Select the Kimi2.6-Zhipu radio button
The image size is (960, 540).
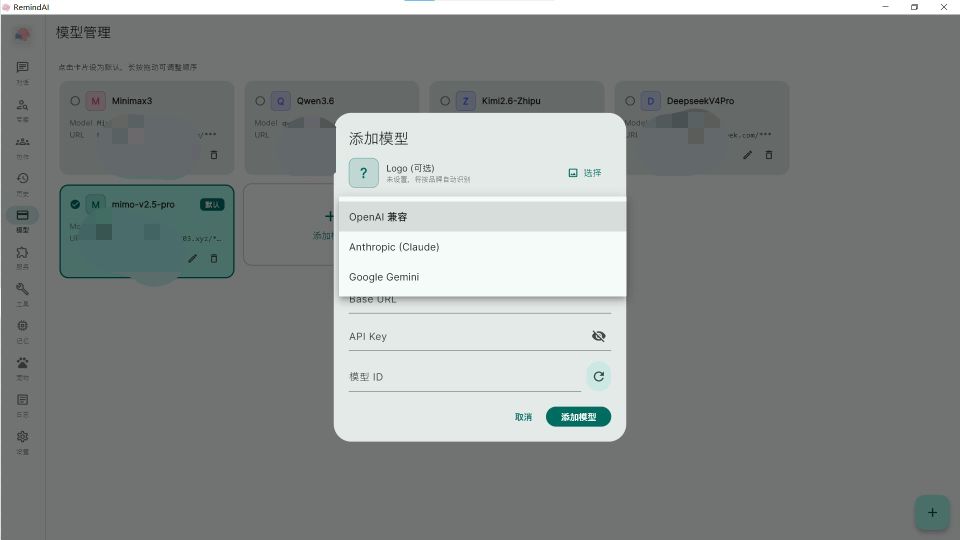coord(445,101)
